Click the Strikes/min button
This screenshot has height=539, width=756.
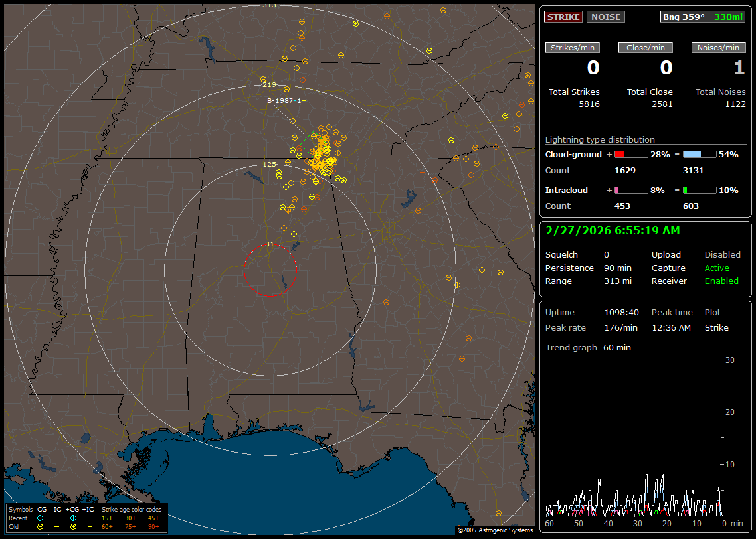click(x=573, y=48)
